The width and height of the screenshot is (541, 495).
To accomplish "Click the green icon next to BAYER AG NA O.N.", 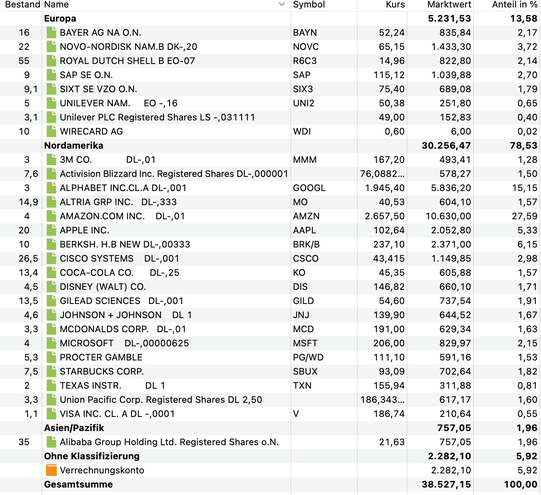I will pos(51,33).
